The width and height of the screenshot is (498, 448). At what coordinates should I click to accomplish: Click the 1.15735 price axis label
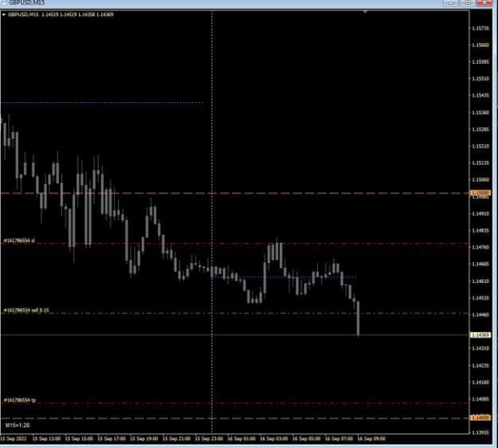click(x=480, y=29)
